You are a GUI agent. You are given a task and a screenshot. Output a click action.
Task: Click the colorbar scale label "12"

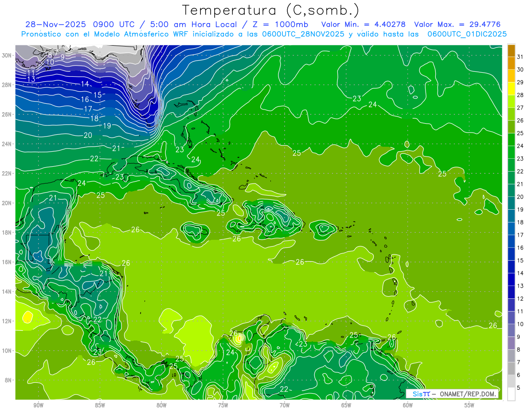[520, 298]
